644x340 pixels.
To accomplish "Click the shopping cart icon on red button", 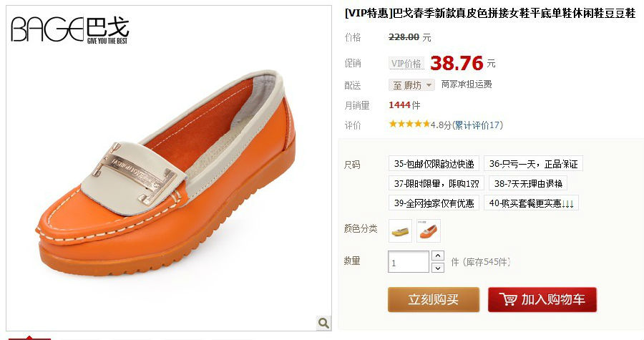I will pos(507,299).
